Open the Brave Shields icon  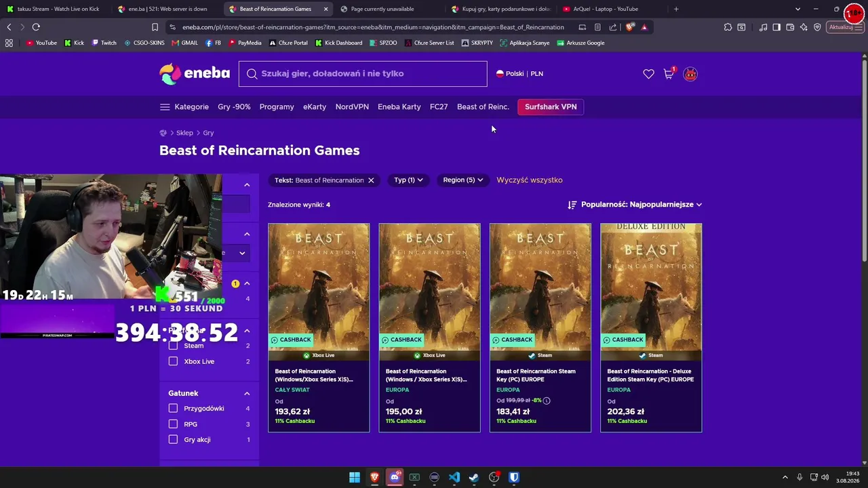click(630, 27)
